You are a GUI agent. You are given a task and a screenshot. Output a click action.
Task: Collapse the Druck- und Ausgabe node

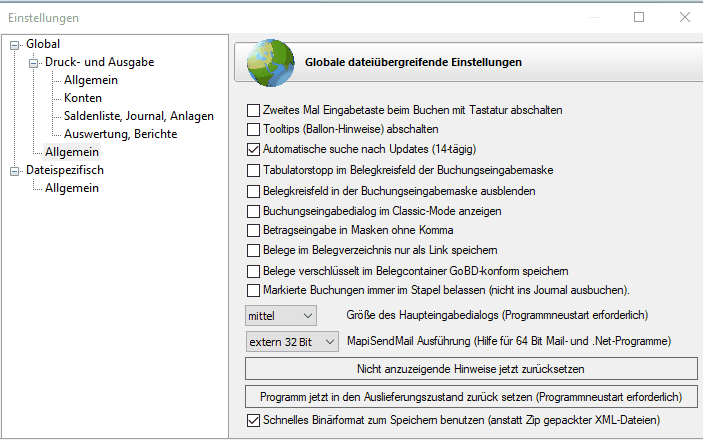tap(33, 63)
